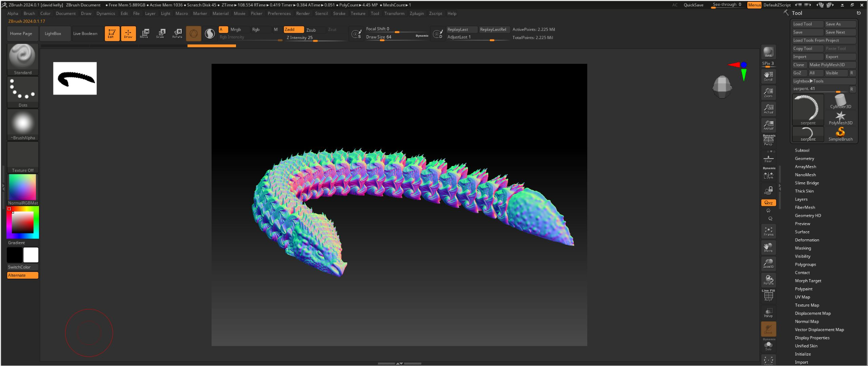Click the BPR render icon
The image size is (868, 366).
coord(769,52)
